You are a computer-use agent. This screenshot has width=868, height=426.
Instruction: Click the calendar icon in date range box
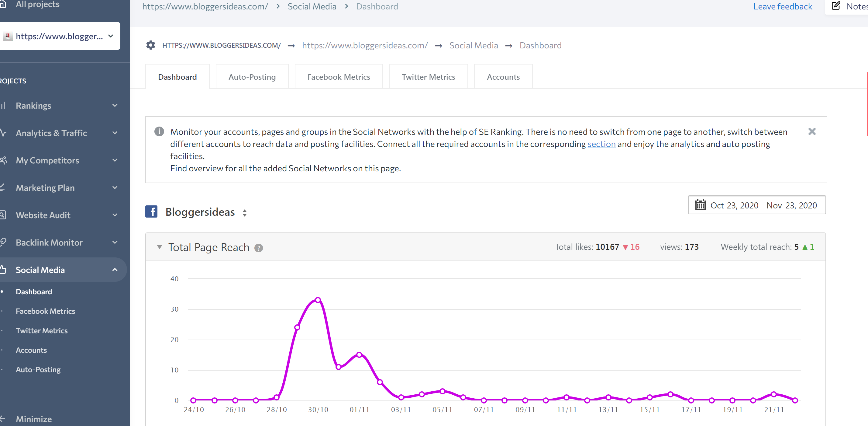point(700,205)
